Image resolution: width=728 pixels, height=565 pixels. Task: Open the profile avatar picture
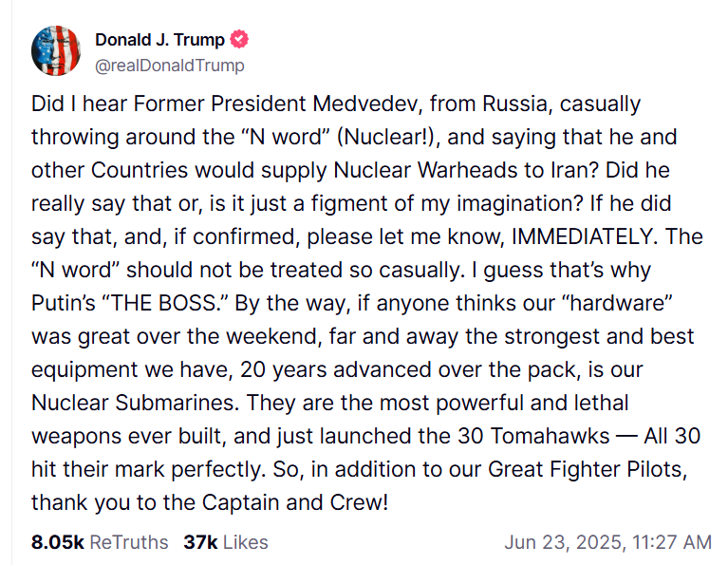coord(55,51)
